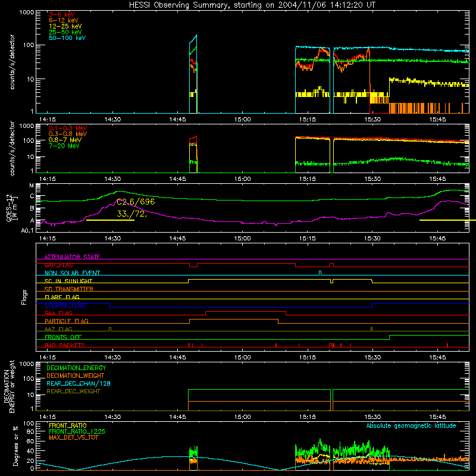Click the vertical Flags axis label
The width and height of the screenshot is (476, 476).
[x=24, y=297]
